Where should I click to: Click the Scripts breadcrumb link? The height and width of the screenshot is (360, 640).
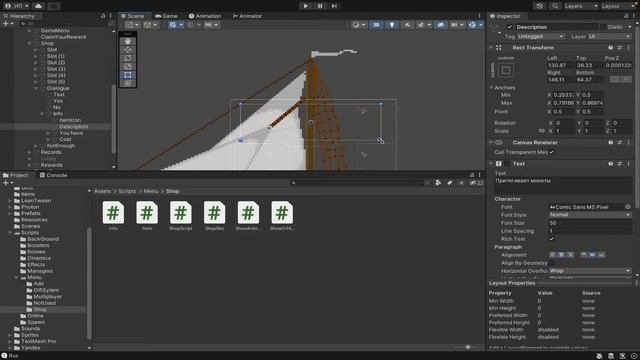pos(127,191)
